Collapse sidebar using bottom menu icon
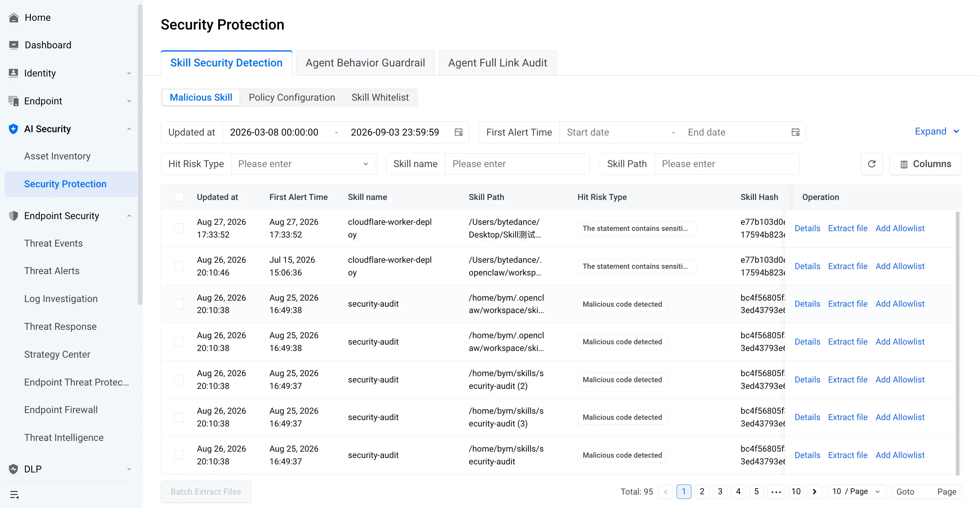This screenshot has width=980, height=508. tap(14, 494)
